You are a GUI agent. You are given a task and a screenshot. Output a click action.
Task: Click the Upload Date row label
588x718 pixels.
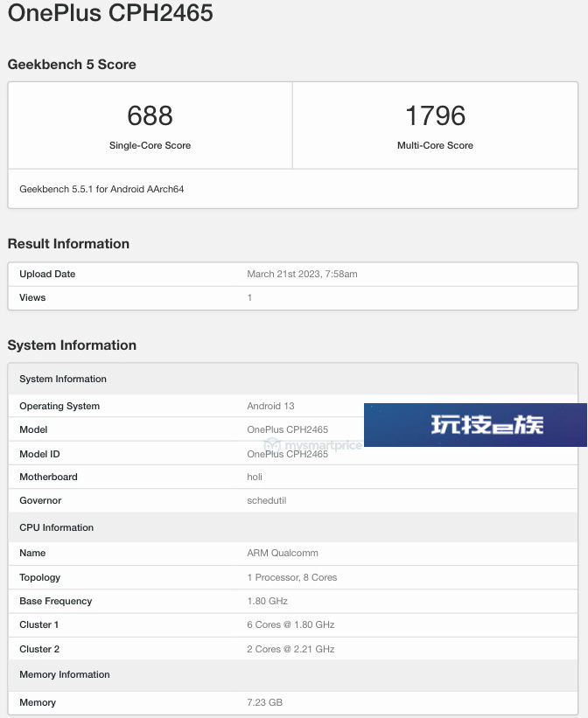click(47, 274)
